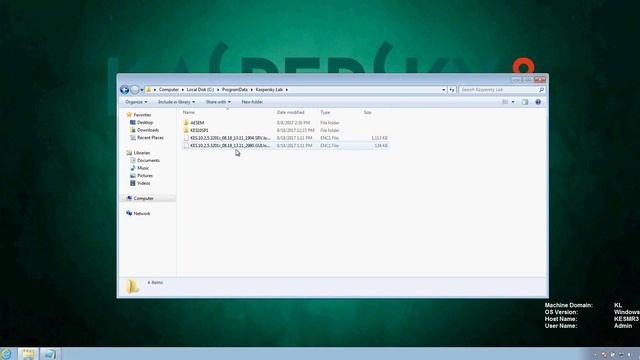Click the KES10SP1 folder icon

[186, 130]
